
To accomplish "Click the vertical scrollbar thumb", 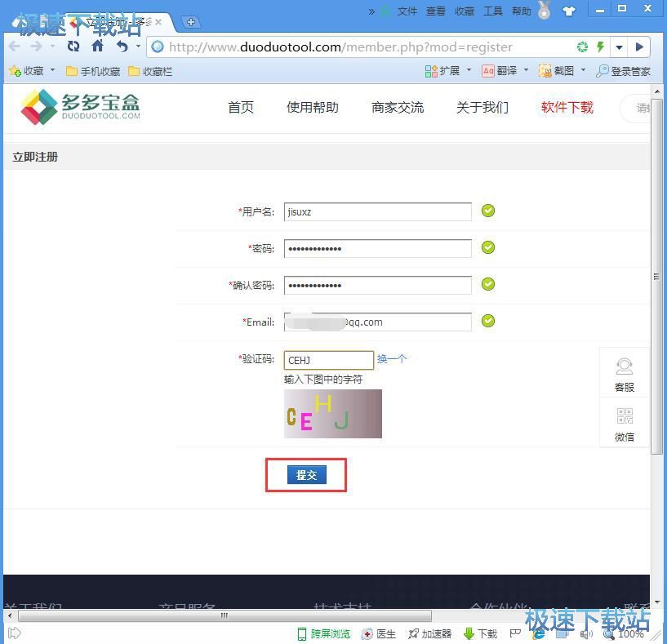I will tap(656, 277).
